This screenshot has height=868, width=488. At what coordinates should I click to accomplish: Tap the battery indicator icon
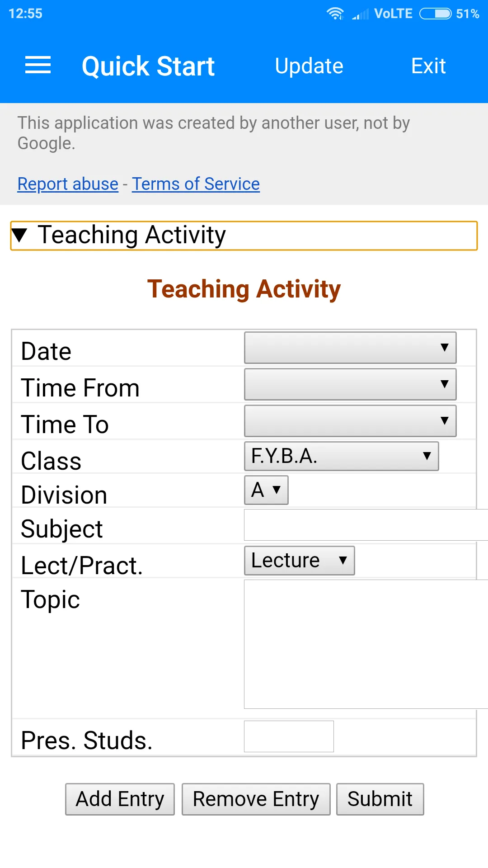(x=435, y=14)
